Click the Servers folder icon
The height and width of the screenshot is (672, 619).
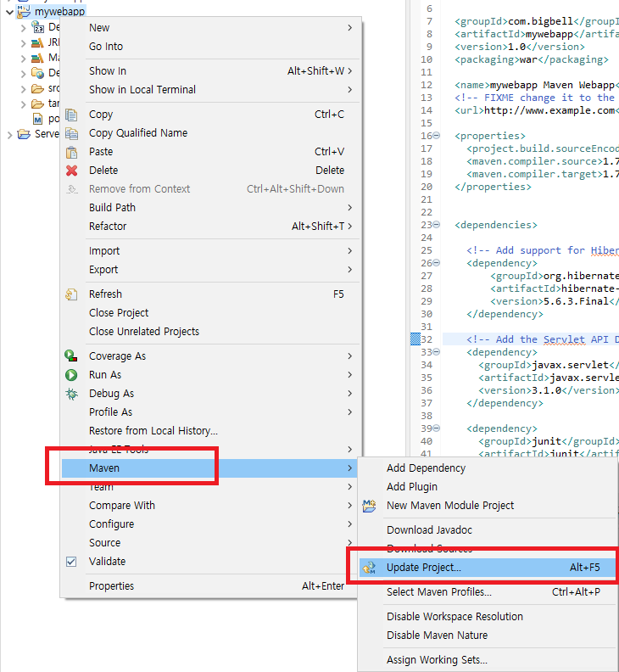(24, 134)
